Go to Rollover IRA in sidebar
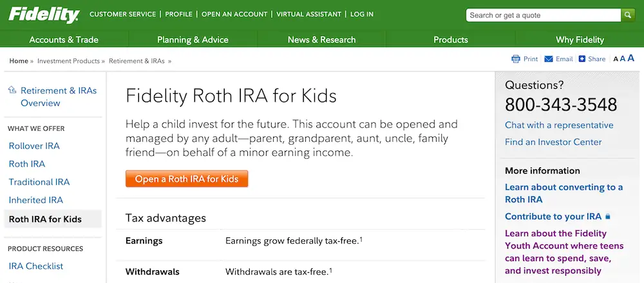The height and width of the screenshot is (283, 644). (34, 146)
